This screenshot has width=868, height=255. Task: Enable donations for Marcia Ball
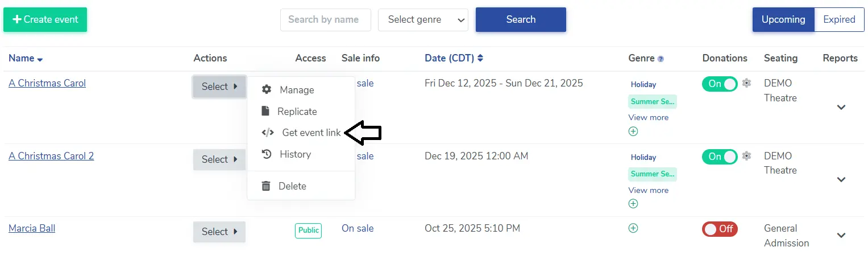pos(720,229)
